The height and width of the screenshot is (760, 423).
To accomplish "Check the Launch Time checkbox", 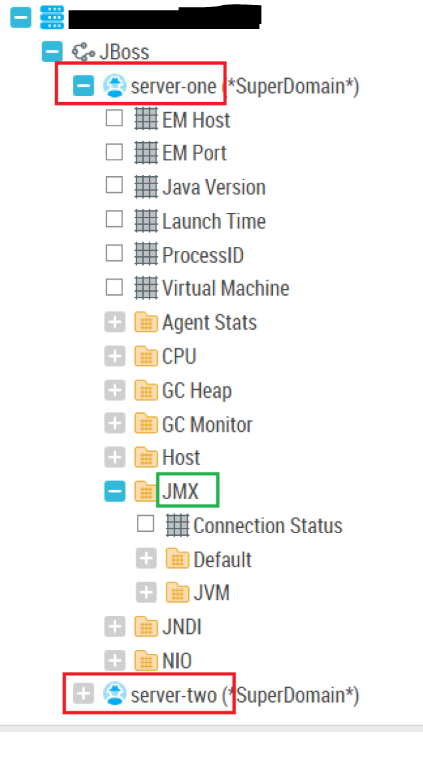I will pyautogui.click(x=114, y=219).
